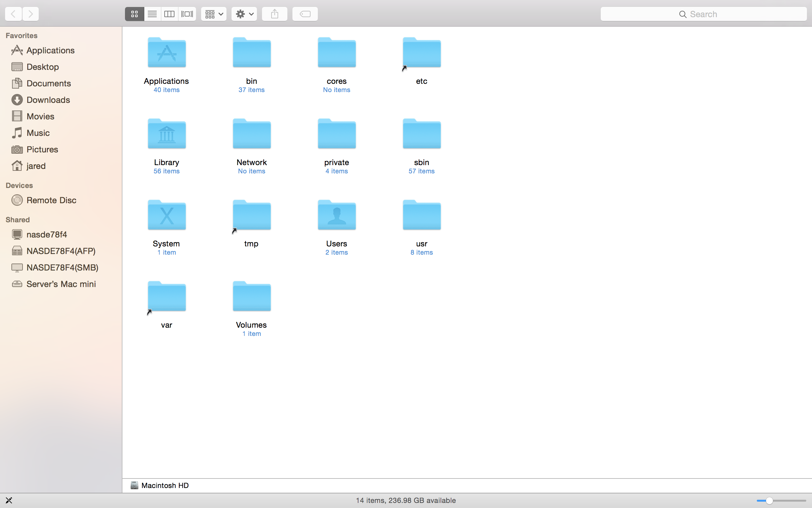The image size is (812, 508).
Task: Select the Users folder icon
Action: tap(337, 215)
